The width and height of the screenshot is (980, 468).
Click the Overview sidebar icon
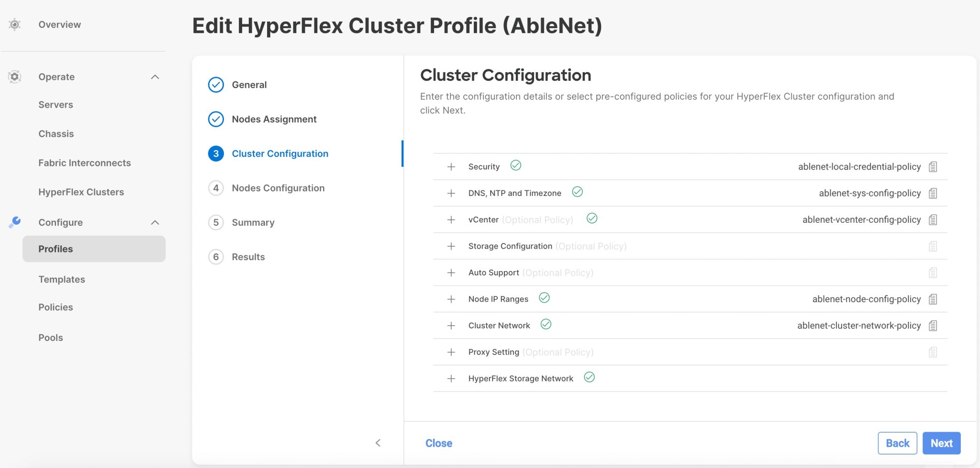click(x=14, y=24)
